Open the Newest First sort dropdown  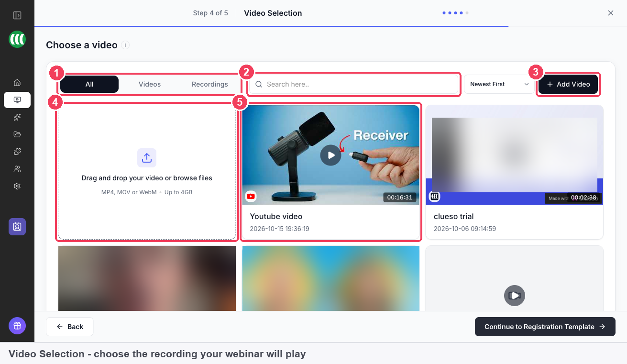tap(499, 84)
